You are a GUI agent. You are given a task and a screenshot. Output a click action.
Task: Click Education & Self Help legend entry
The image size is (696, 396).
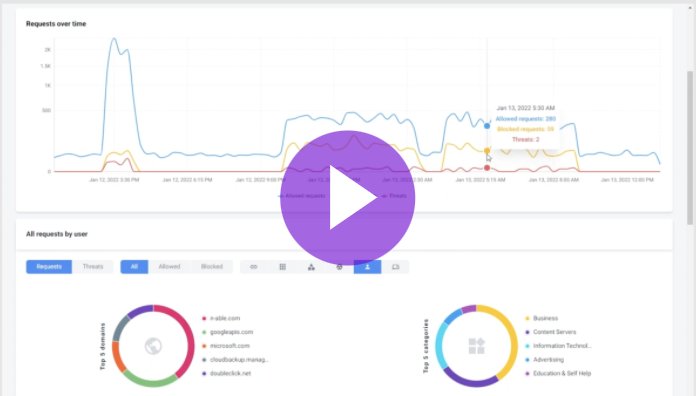[x=558, y=373]
